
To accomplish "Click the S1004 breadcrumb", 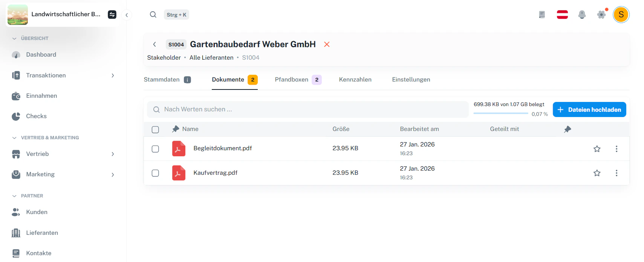I will pos(251,58).
